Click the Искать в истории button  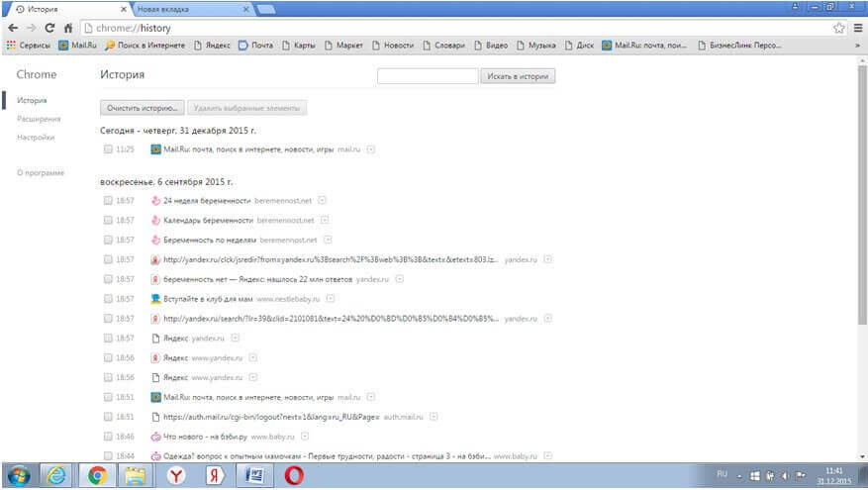coord(518,76)
